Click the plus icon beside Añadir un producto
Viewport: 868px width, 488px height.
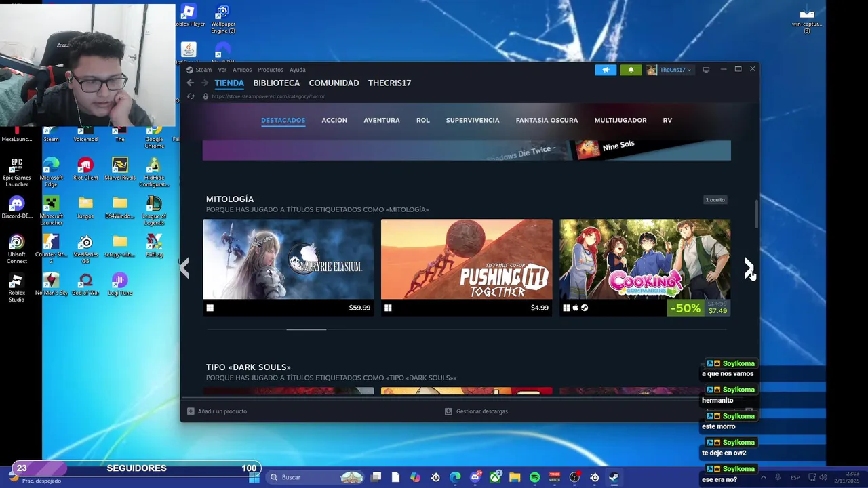(191, 411)
